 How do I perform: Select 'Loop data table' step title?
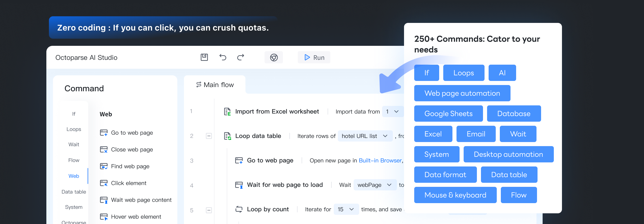click(x=258, y=136)
